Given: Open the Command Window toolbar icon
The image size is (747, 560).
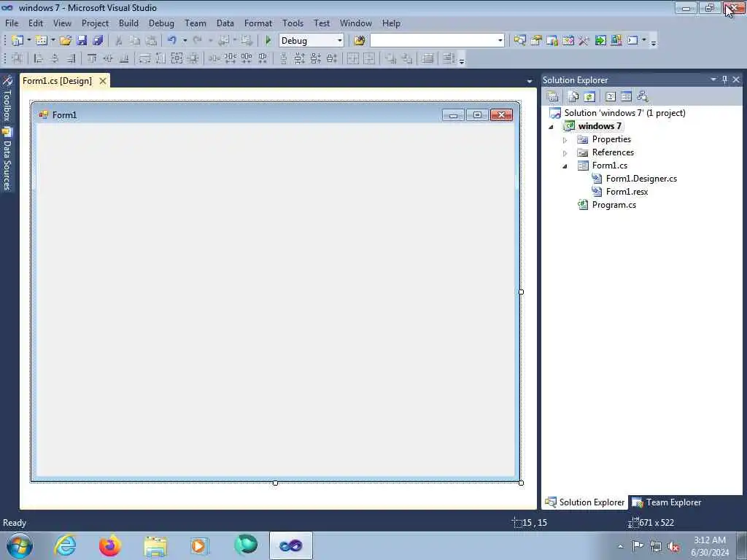Looking at the screenshot, I should (632, 41).
